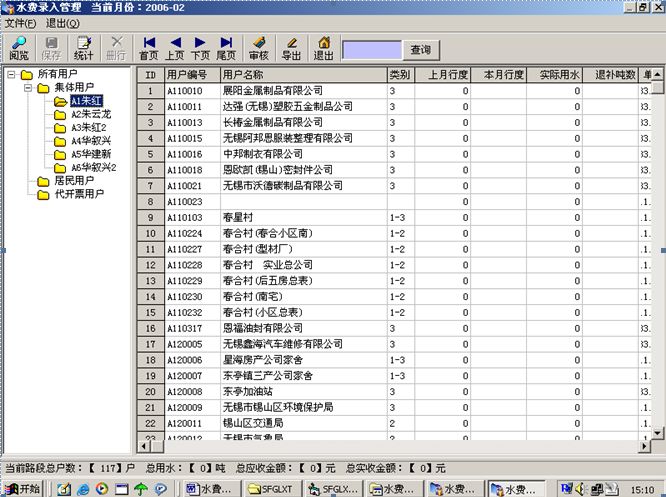Click the horizontal scroll right arrow
Viewport: 666px width, 497px height.
tap(644, 446)
